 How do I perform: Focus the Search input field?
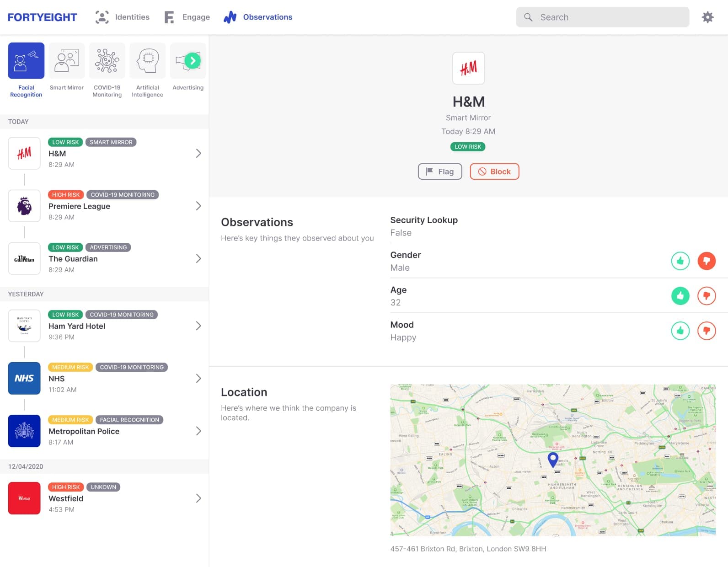coord(602,17)
